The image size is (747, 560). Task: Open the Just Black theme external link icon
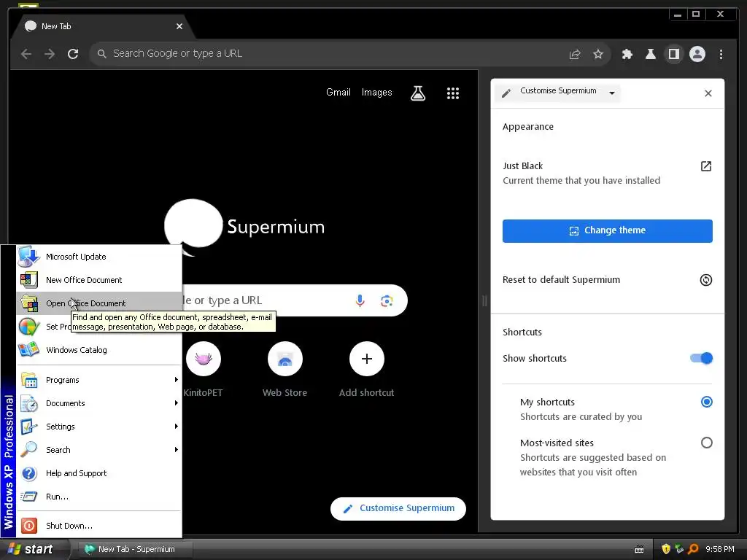(x=706, y=166)
